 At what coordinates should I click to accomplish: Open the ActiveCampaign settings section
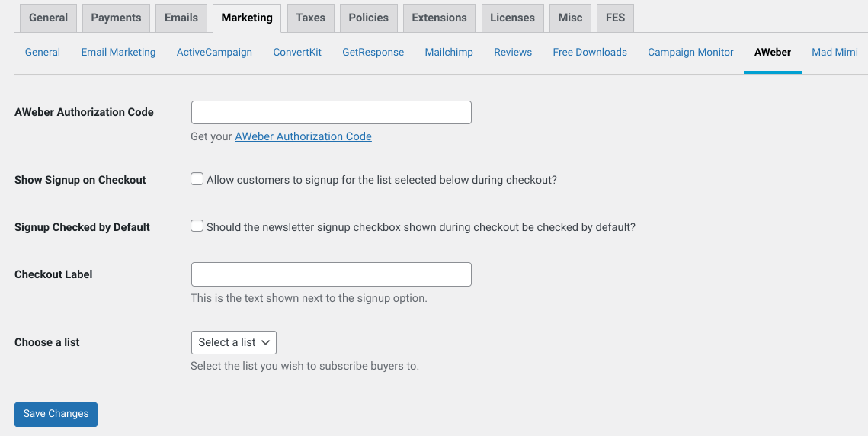tap(214, 52)
